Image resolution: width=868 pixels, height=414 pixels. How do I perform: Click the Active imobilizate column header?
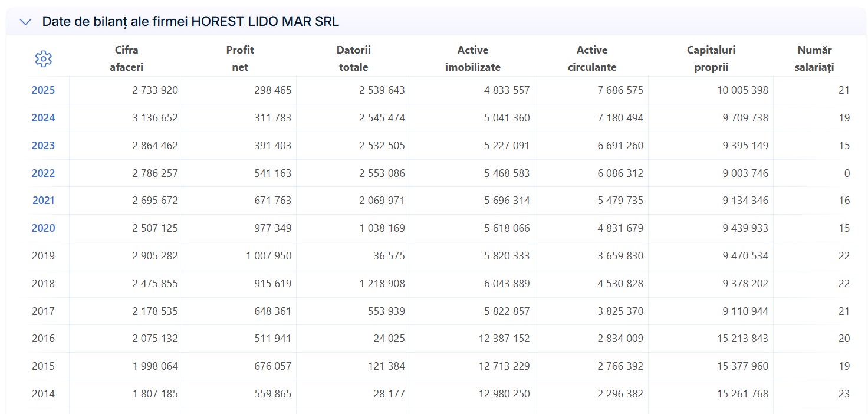coord(473,58)
